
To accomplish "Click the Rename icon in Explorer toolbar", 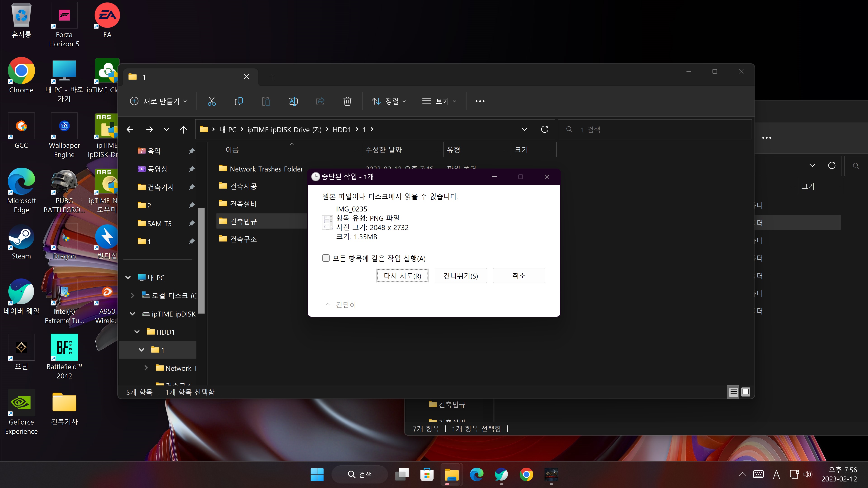I will (293, 101).
